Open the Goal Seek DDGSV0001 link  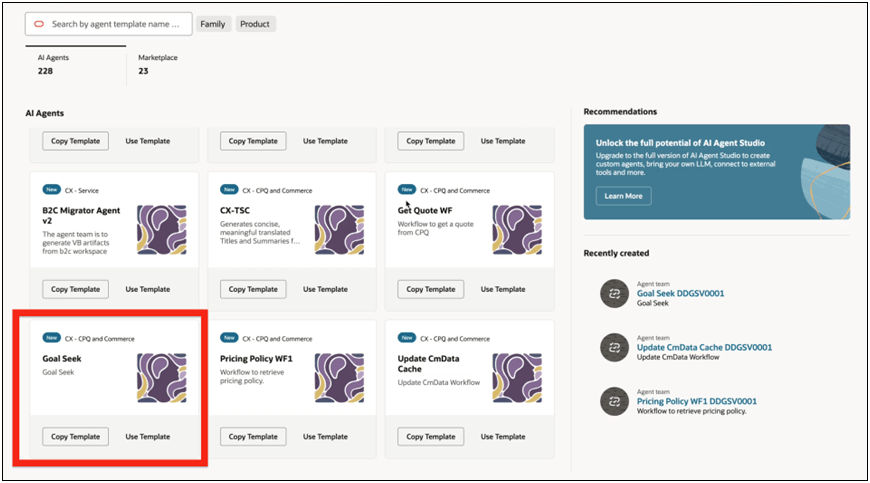tap(680, 293)
